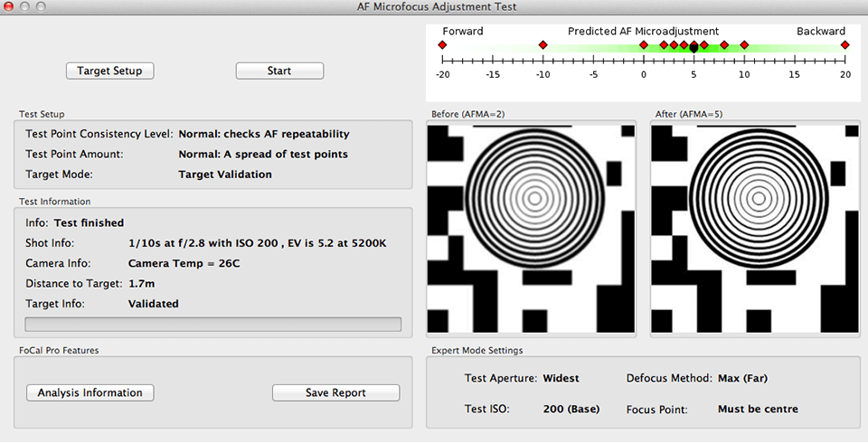Screen dimensions: 868x443
Task: Select the red diamond test point at 2
Action: 664,45
